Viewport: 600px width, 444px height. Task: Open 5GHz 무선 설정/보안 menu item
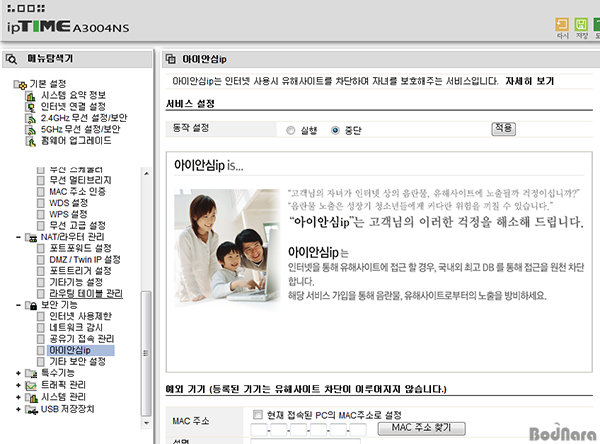click(80, 129)
